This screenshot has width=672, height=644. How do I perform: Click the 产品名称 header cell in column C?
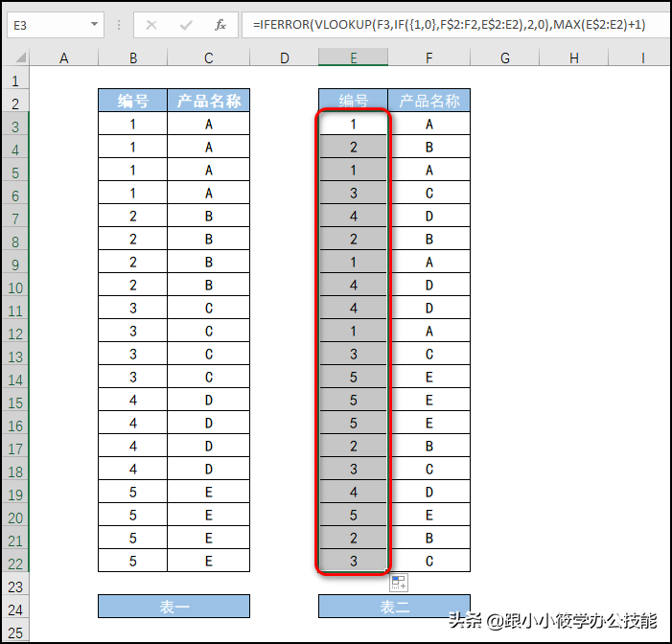point(209,101)
